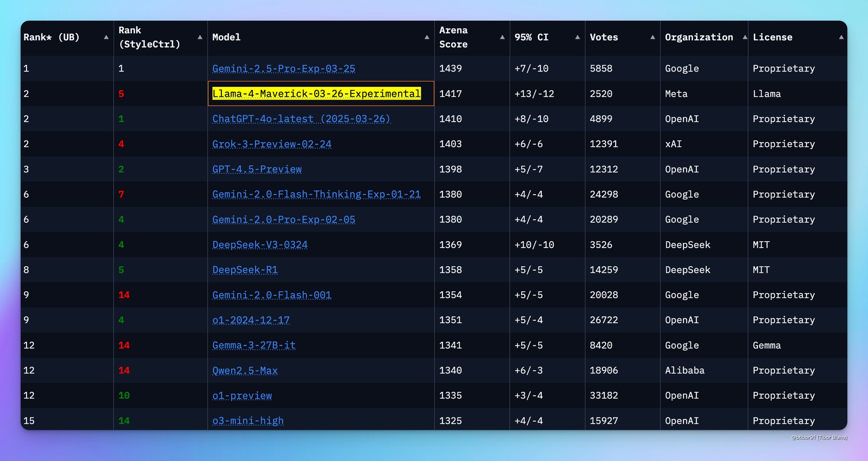This screenshot has width=868, height=461.
Task: Open o1-preview model link
Action: point(242,395)
